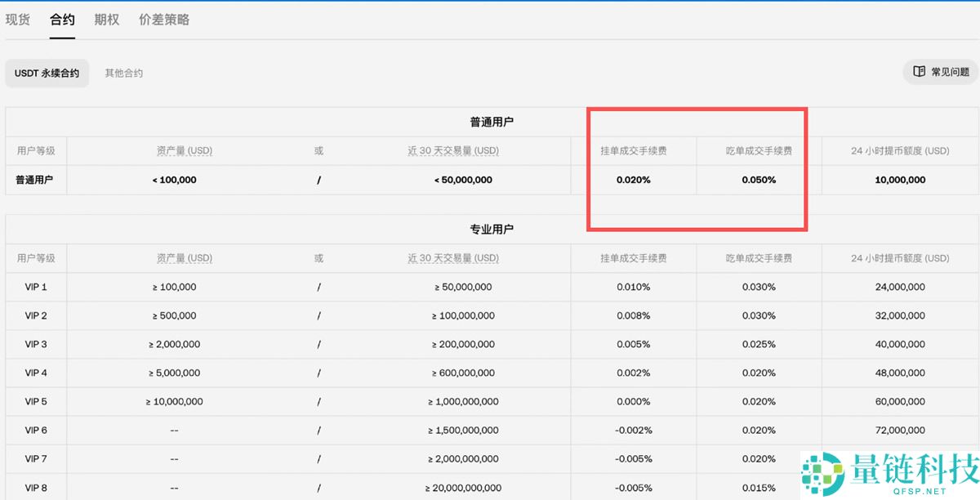Click the 资产量 (USD) column header

point(185,150)
